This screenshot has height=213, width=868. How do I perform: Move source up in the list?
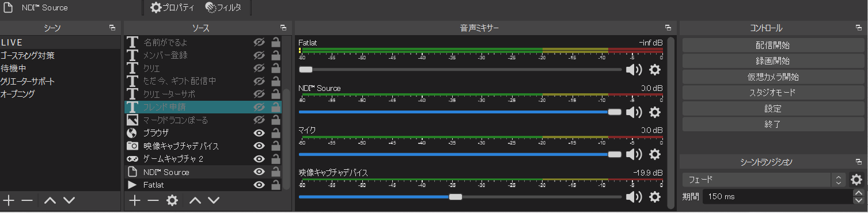(195, 200)
